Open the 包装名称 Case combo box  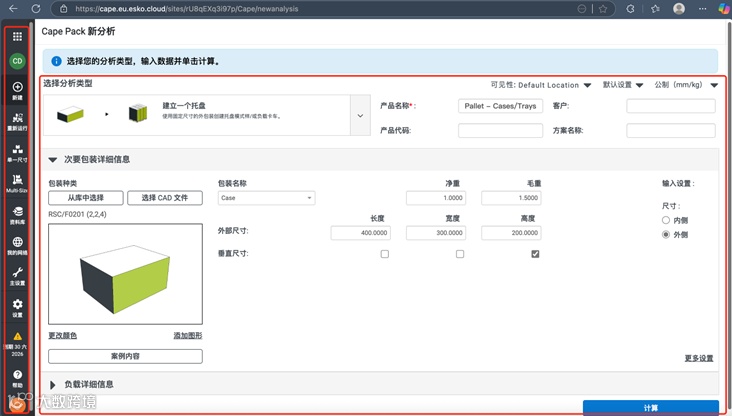pyautogui.click(x=267, y=198)
